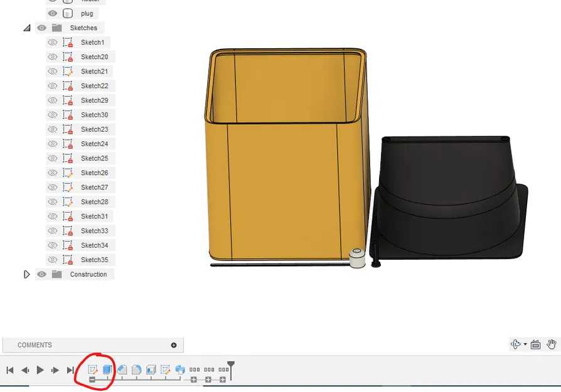Click the Sketch21 sketch icon with pencil
Screen dimensions: 561x392
(x=68, y=71)
